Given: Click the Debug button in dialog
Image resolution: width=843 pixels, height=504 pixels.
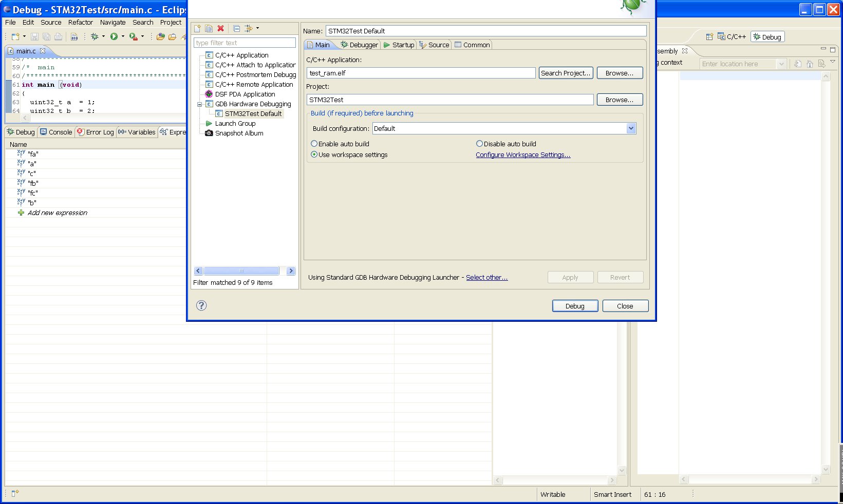Looking at the screenshot, I should (x=575, y=306).
